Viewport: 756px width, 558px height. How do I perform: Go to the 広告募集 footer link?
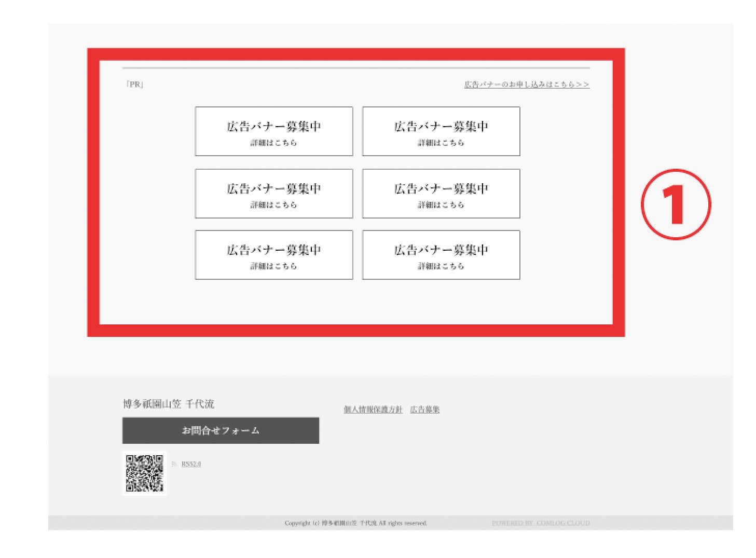[x=425, y=410]
